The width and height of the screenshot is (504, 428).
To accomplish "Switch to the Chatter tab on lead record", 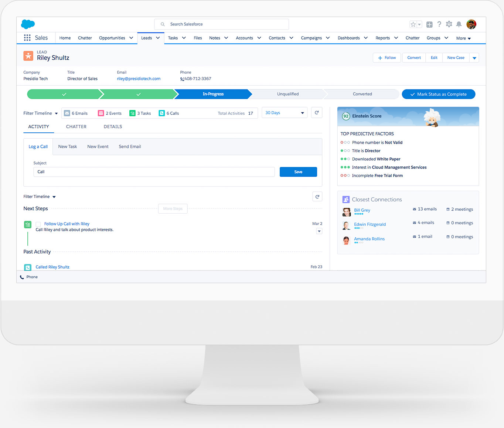I will [x=76, y=126].
